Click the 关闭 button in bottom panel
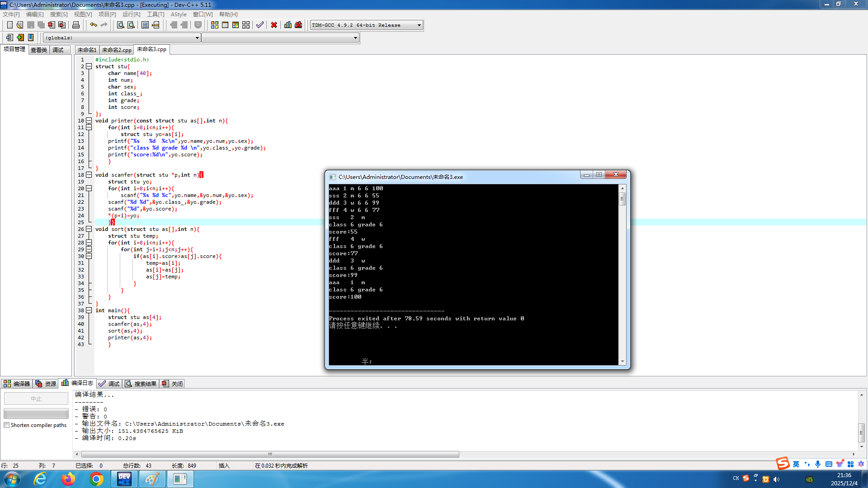868x488 pixels. pos(173,384)
